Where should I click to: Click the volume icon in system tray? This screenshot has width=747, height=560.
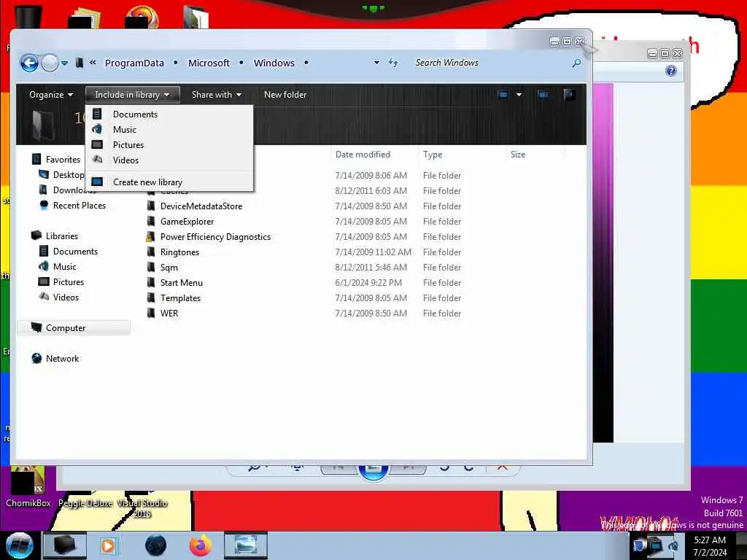coord(673,545)
